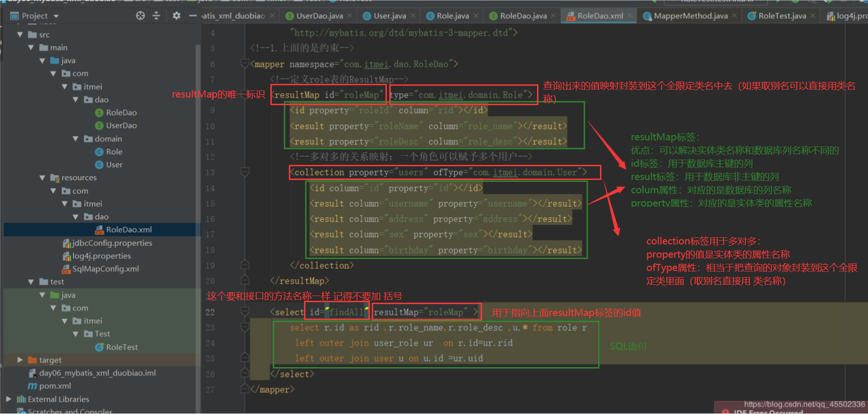Close the Role.java tab
The image size is (868, 414).
476,16
